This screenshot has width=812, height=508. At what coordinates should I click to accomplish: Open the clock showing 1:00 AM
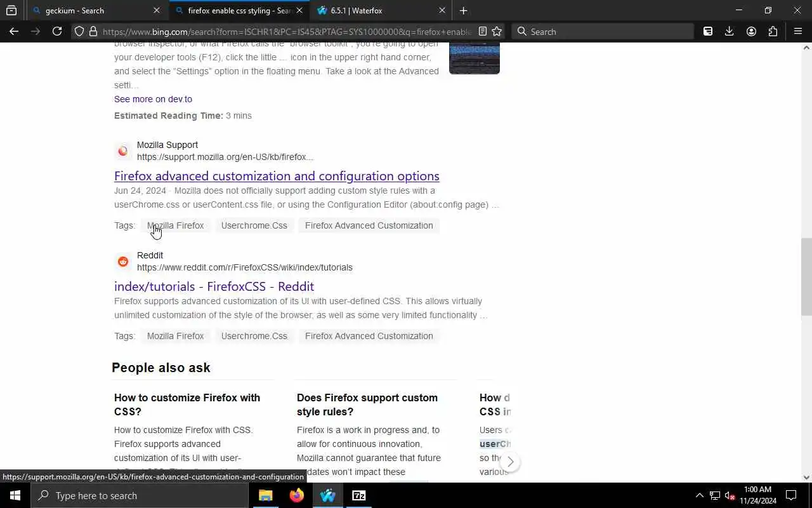758,495
